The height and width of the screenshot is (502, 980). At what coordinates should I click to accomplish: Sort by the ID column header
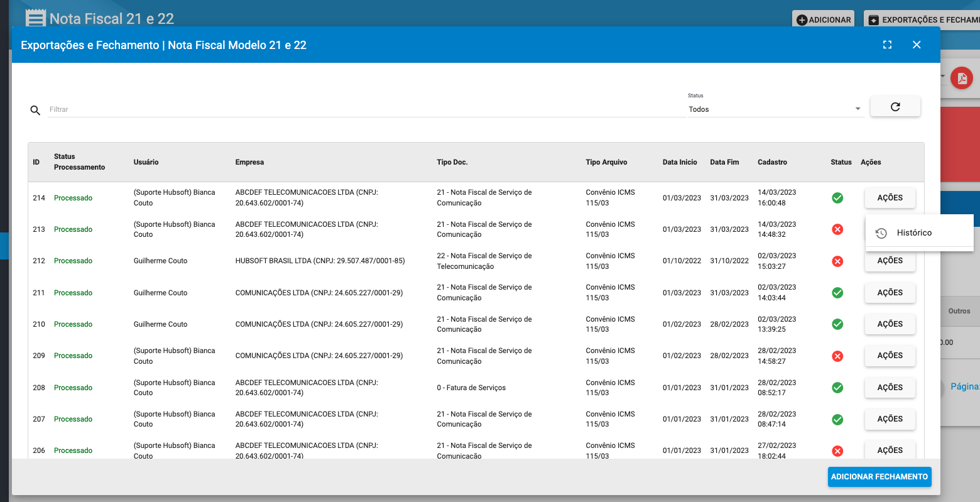[x=36, y=162]
